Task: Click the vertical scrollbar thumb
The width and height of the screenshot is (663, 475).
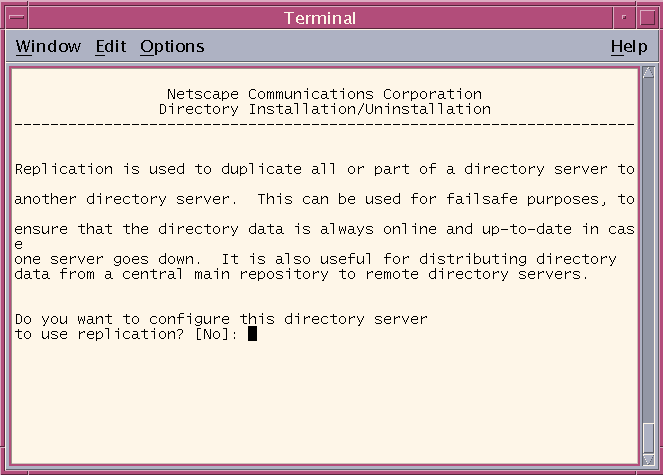Action: coord(648,439)
